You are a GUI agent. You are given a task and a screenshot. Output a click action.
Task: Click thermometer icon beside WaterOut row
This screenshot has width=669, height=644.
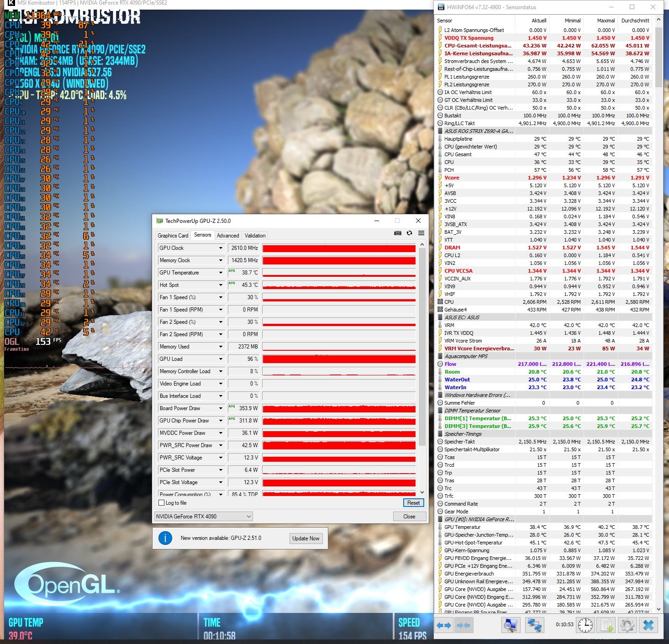[440, 380]
